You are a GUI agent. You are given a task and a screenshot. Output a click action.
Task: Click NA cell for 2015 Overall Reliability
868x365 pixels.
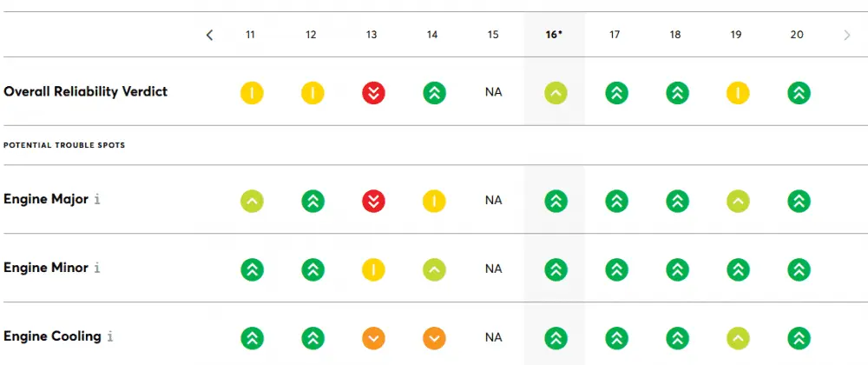(x=493, y=92)
